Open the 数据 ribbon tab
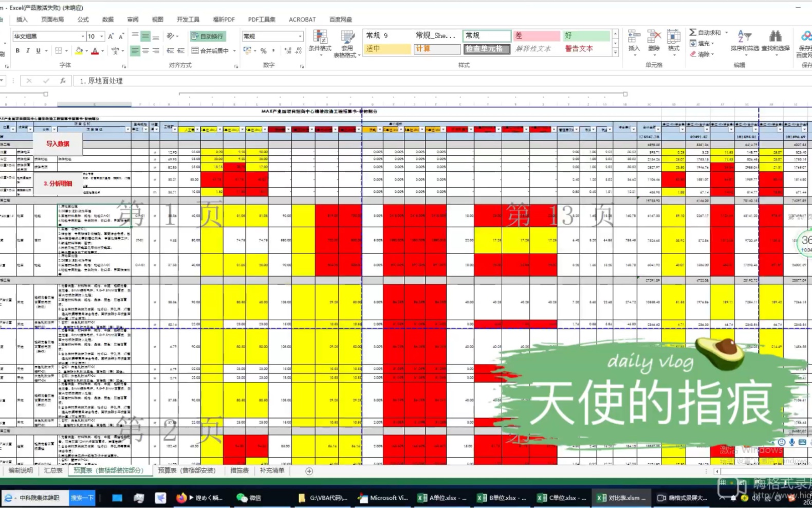 pos(108,20)
